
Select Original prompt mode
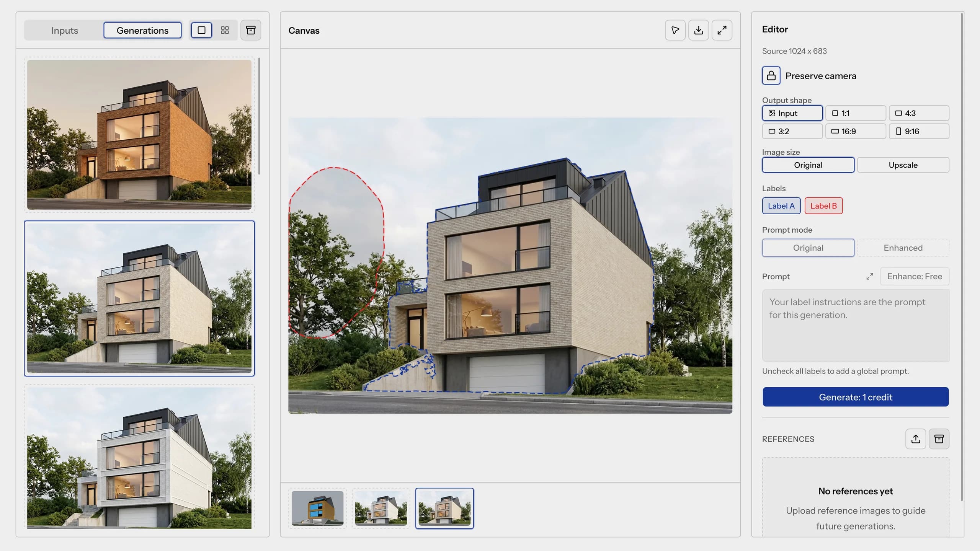coord(808,248)
